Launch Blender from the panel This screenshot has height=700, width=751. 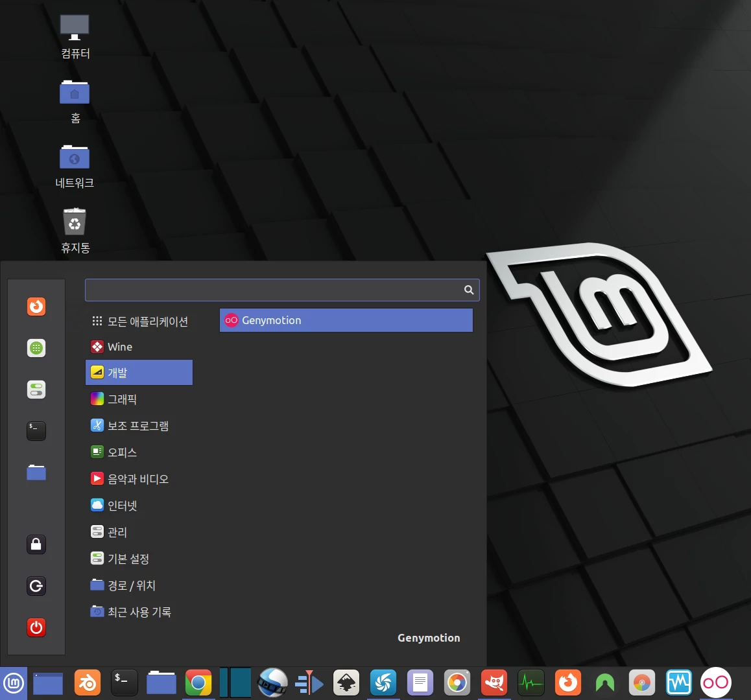(x=88, y=683)
